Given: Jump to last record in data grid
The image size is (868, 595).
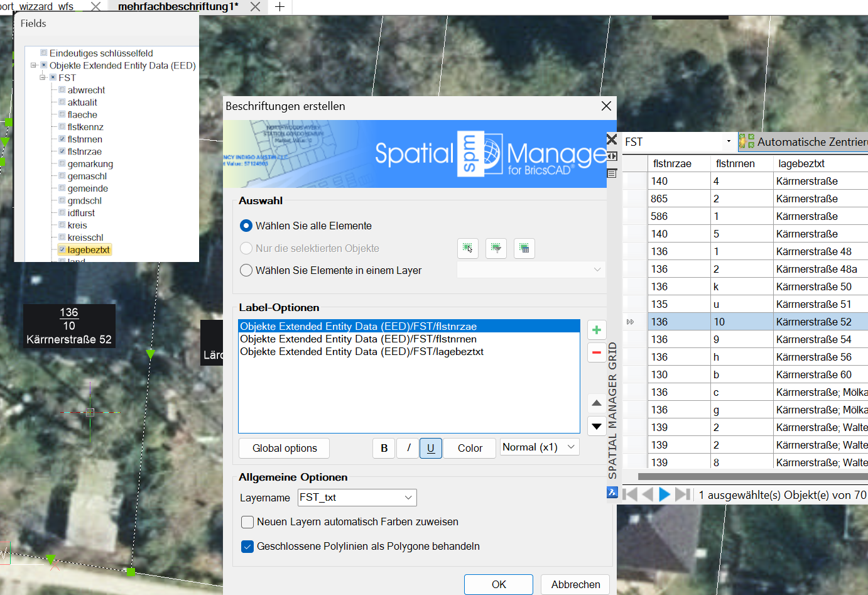Looking at the screenshot, I should (x=683, y=494).
